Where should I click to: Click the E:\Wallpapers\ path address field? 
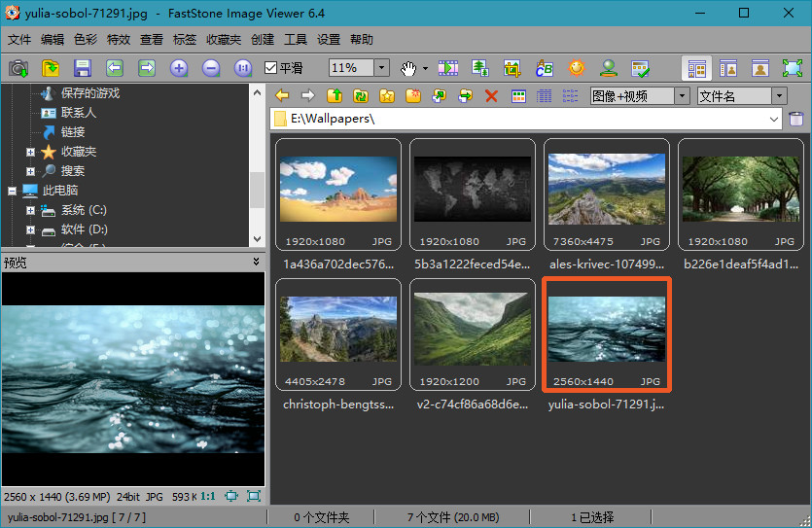[525, 119]
